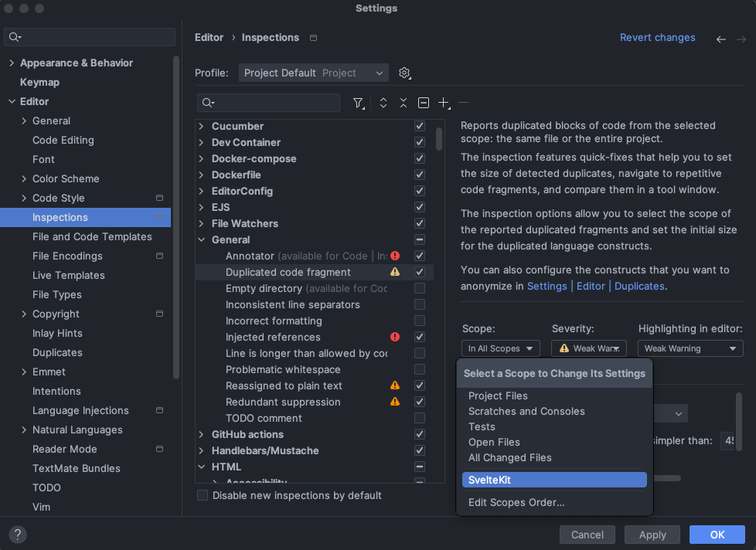Check Disable new inspections by default
This screenshot has width=756, height=550.
[x=203, y=495]
